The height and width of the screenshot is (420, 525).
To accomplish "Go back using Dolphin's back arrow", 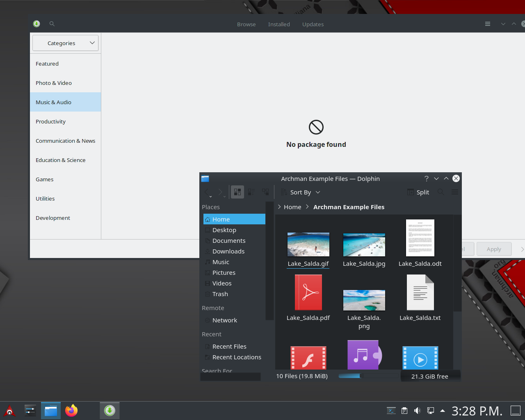I will click(x=207, y=192).
